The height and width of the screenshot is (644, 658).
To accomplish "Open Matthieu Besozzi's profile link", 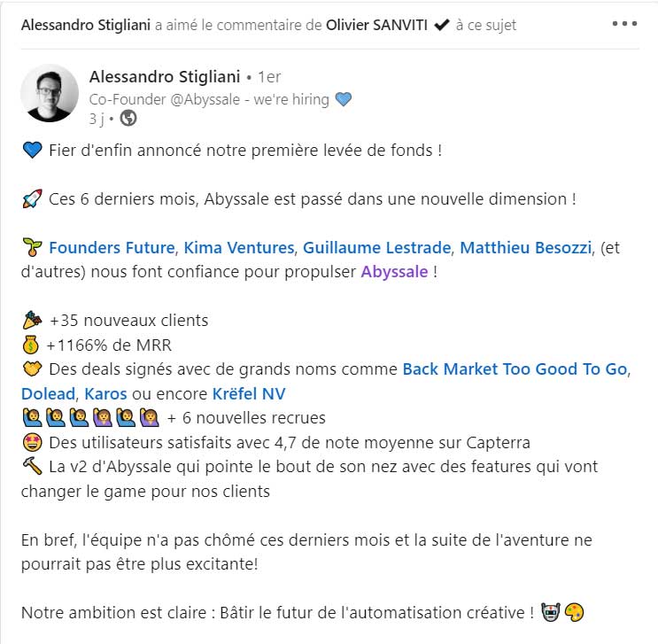I will click(526, 248).
